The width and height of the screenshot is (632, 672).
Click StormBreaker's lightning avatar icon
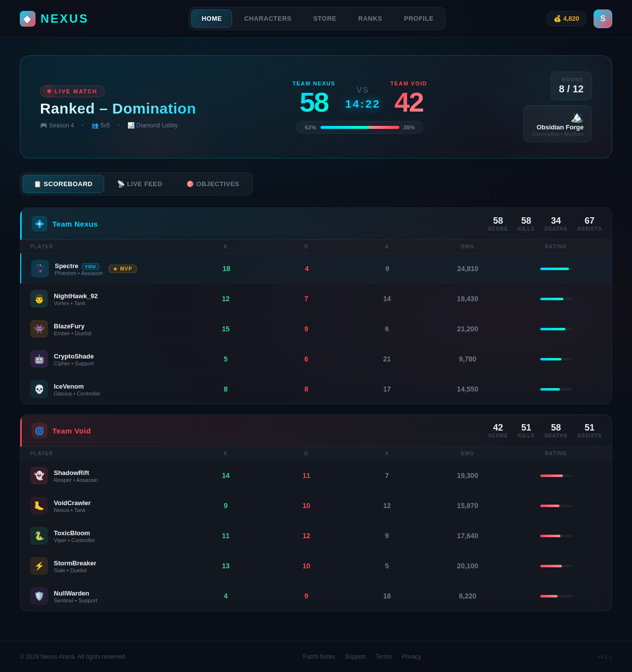(x=39, y=566)
